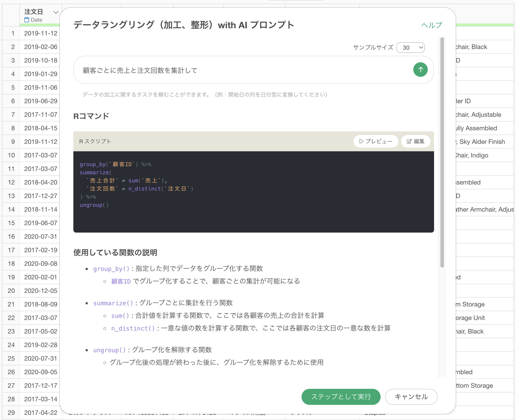Image resolution: width=516 pixels, height=420 pixels.
Task: Select date cell 2017-02-19
Action: click(41, 250)
